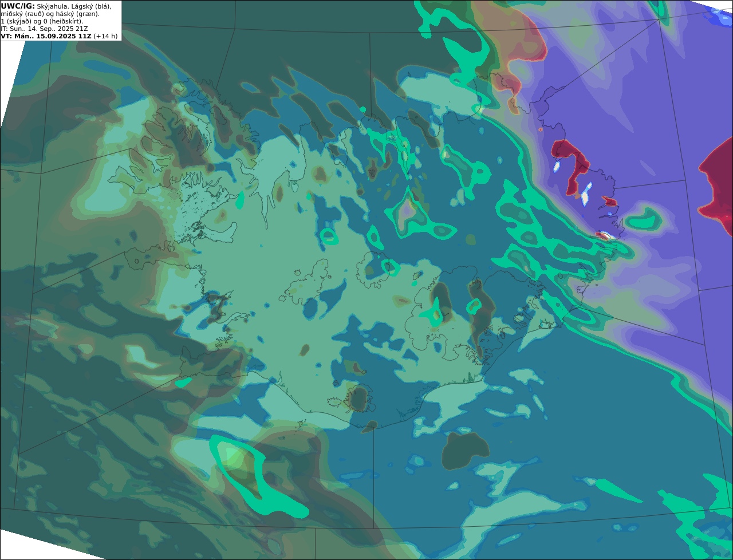
Task: Click the "UWC/IG:" bold title label
Action: (x=18, y=6)
